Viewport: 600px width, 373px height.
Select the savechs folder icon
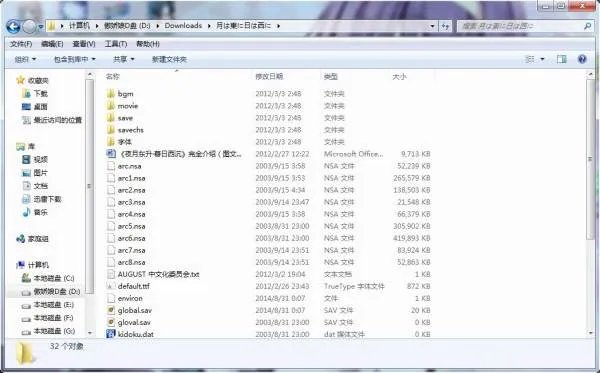[x=111, y=130]
